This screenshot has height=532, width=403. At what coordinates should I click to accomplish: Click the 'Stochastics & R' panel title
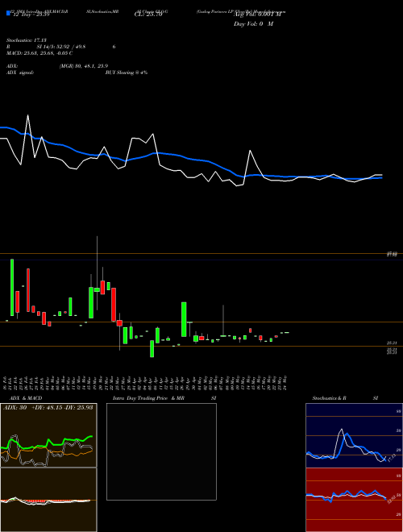[x=330, y=398]
